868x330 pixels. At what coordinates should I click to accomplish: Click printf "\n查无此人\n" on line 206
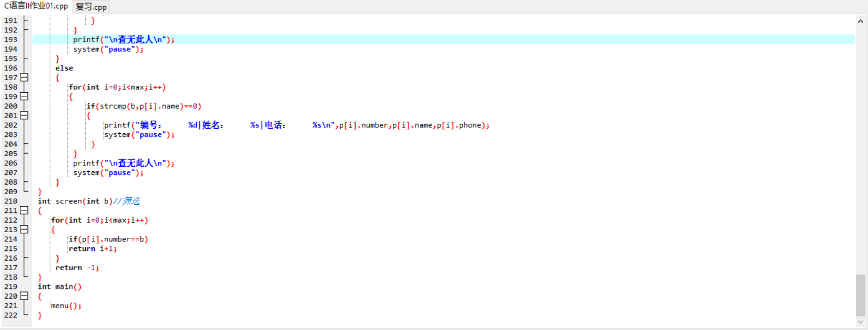pos(124,163)
